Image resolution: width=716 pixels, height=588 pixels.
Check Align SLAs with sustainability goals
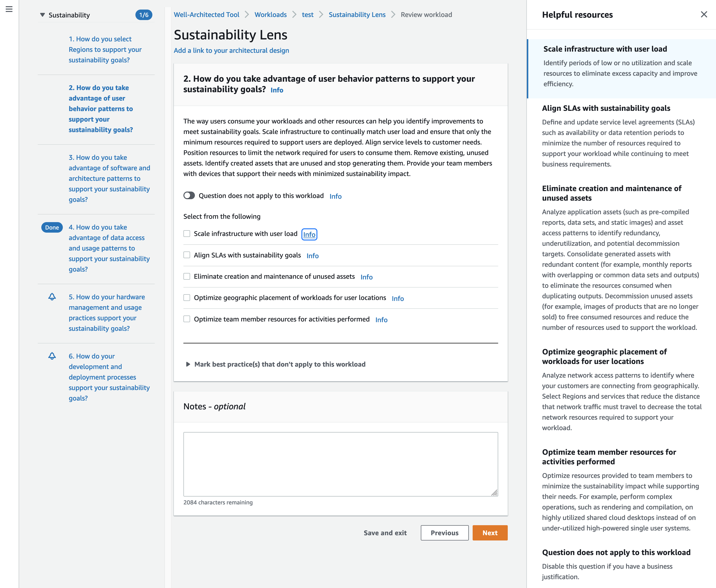tap(187, 255)
